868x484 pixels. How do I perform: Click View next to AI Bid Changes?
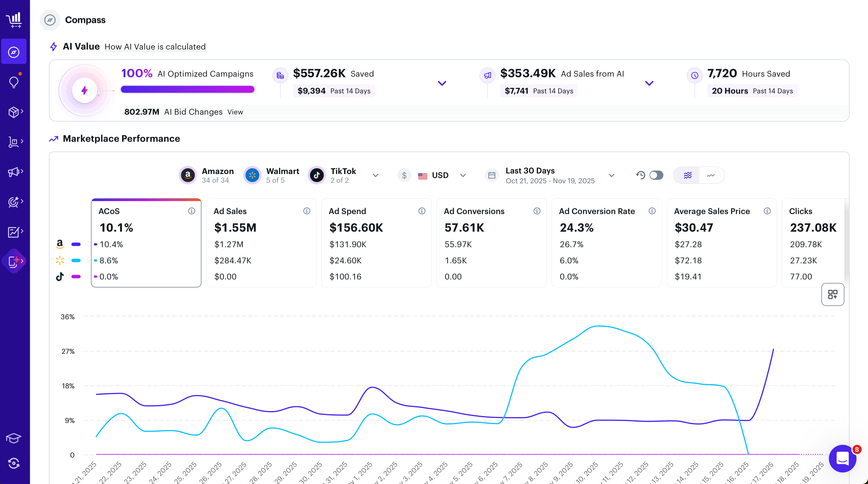coord(235,112)
